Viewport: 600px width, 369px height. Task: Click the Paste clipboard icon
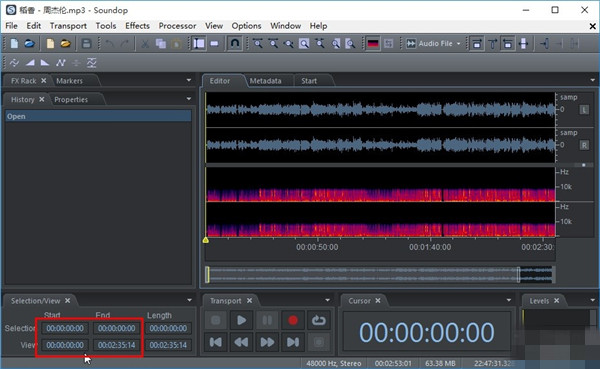tap(176, 44)
